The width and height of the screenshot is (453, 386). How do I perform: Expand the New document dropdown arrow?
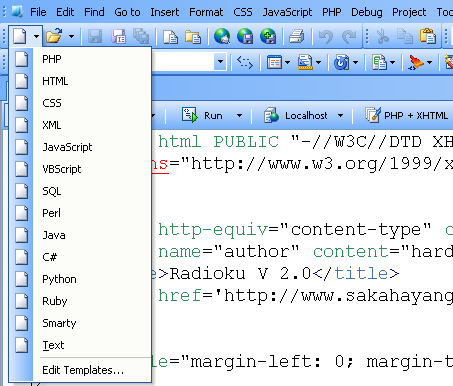tap(36, 36)
